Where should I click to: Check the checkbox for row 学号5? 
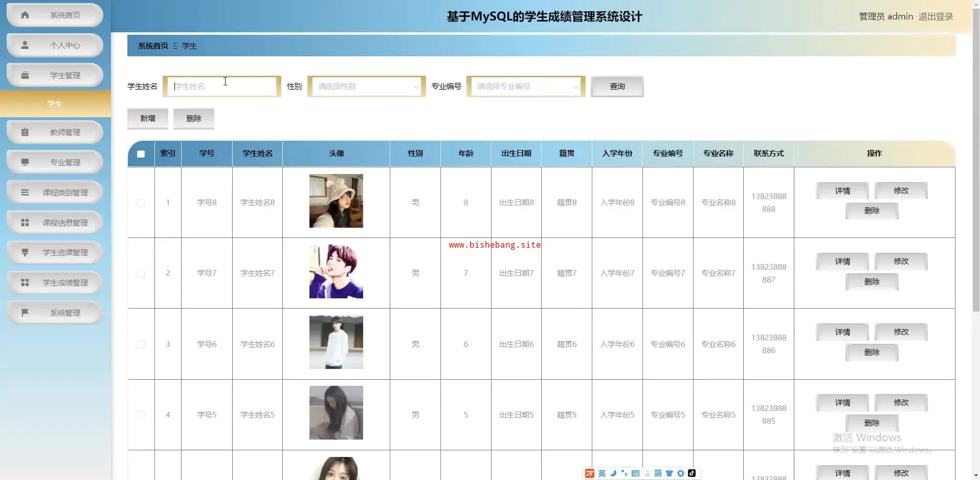pyautogui.click(x=141, y=415)
